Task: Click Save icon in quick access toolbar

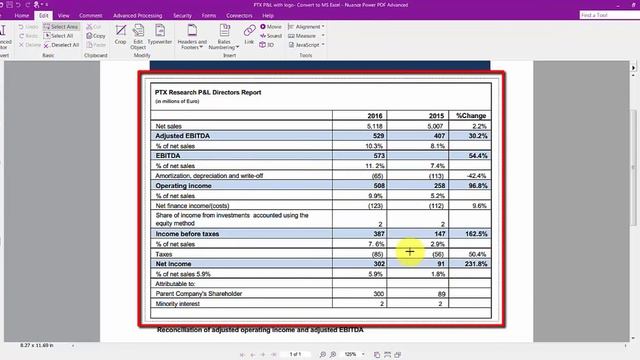Action: 9,4
